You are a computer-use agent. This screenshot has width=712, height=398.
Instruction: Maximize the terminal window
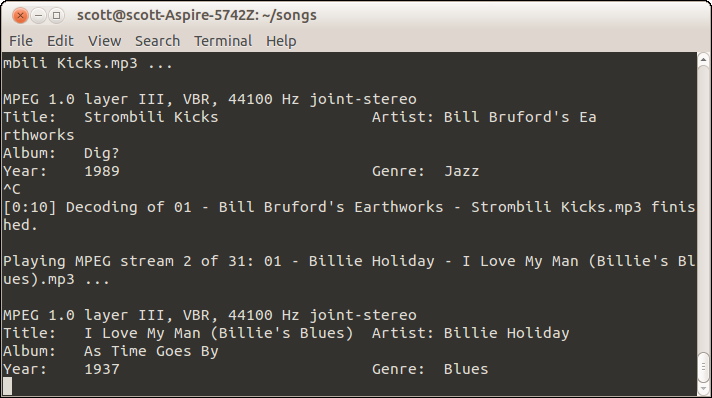56,15
